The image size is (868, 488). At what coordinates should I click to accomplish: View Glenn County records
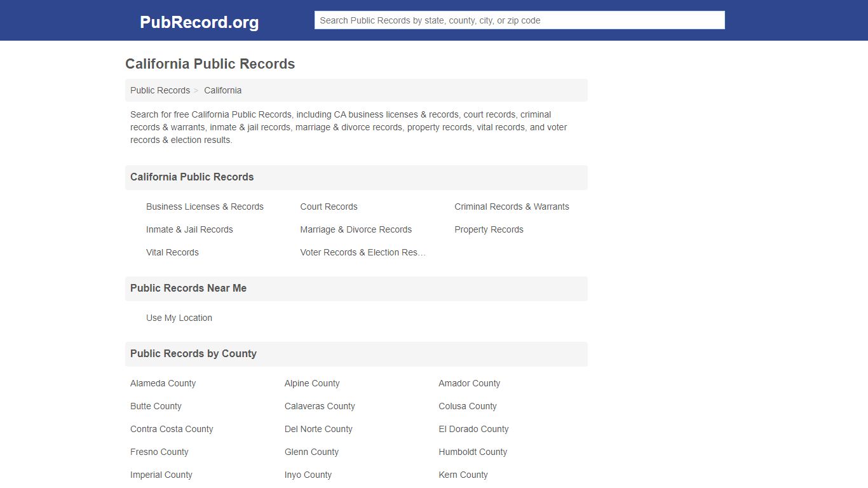coord(311,452)
